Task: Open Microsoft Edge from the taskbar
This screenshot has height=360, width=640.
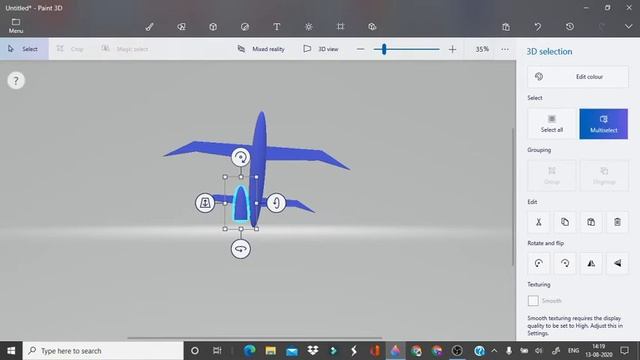Action: (249, 351)
